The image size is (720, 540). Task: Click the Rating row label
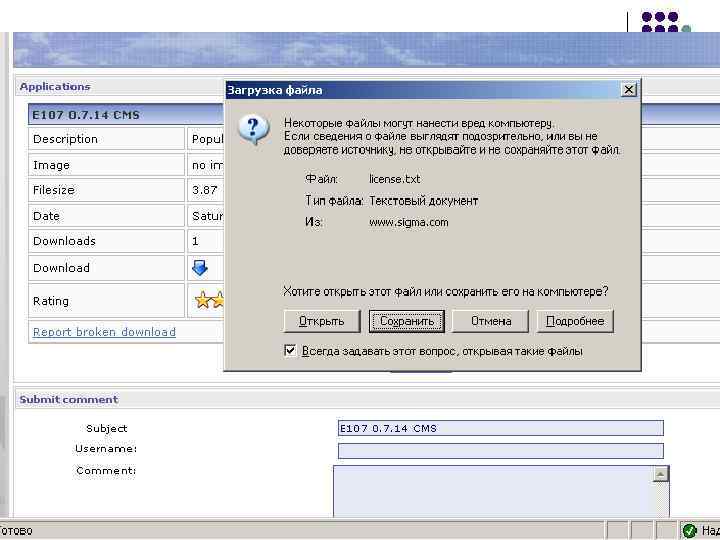(51, 301)
